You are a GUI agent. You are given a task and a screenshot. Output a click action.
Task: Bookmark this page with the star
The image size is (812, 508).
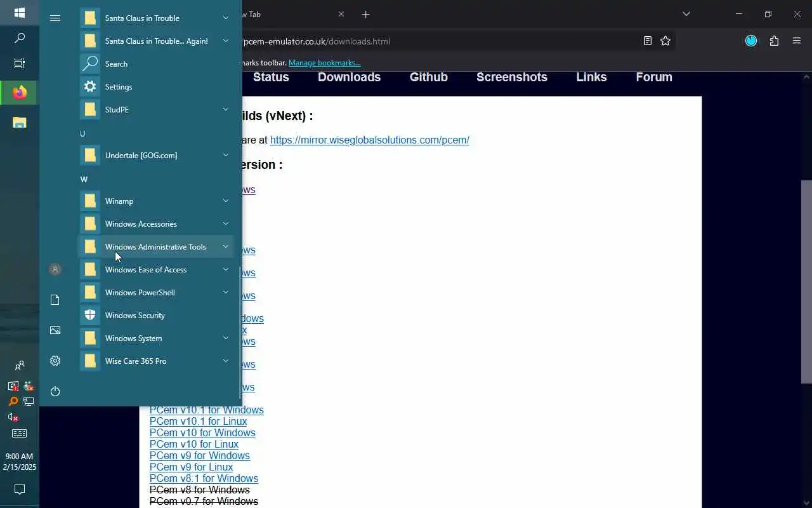pos(665,41)
